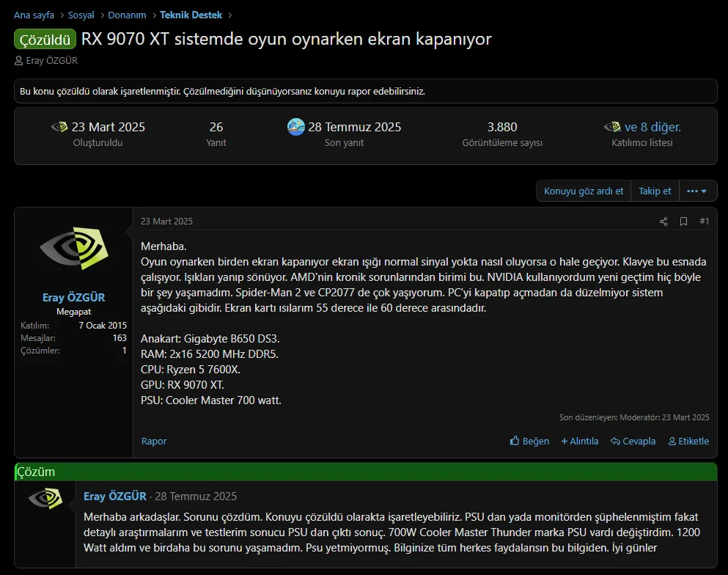
Task: Reply to the post using Cevapla
Action: tap(633, 442)
